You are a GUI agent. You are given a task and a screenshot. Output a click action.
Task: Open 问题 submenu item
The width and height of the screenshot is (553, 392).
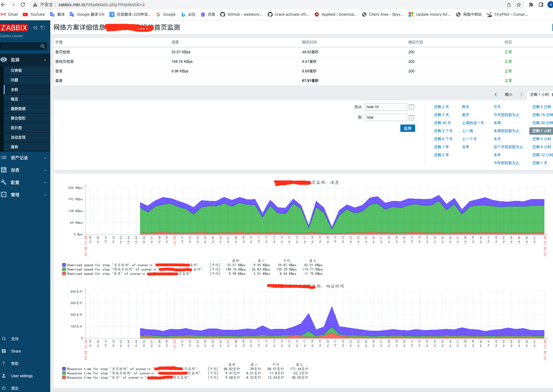coord(14,80)
